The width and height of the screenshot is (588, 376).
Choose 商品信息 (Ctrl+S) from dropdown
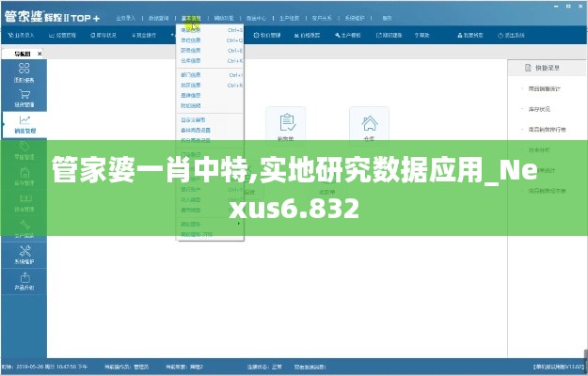[210, 30]
